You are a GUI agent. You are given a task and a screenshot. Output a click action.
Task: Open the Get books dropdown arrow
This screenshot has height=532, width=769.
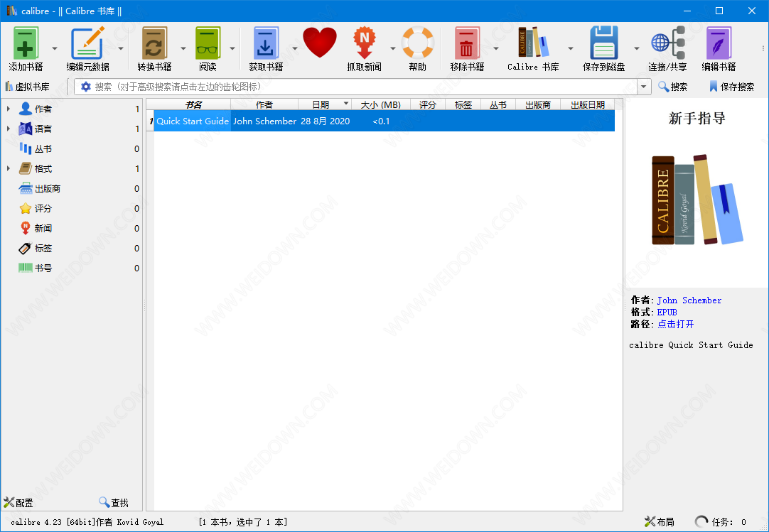pos(295,48)
